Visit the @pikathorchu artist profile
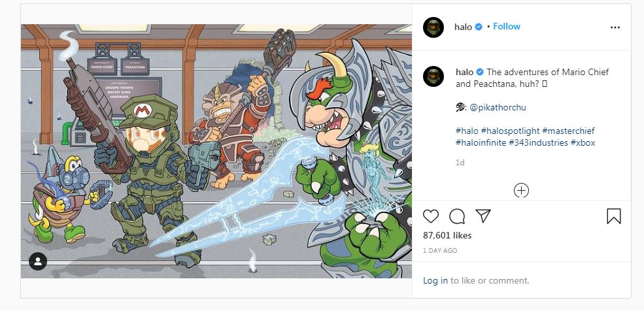The width and height of the screenshot is (644, 311). 497,107
